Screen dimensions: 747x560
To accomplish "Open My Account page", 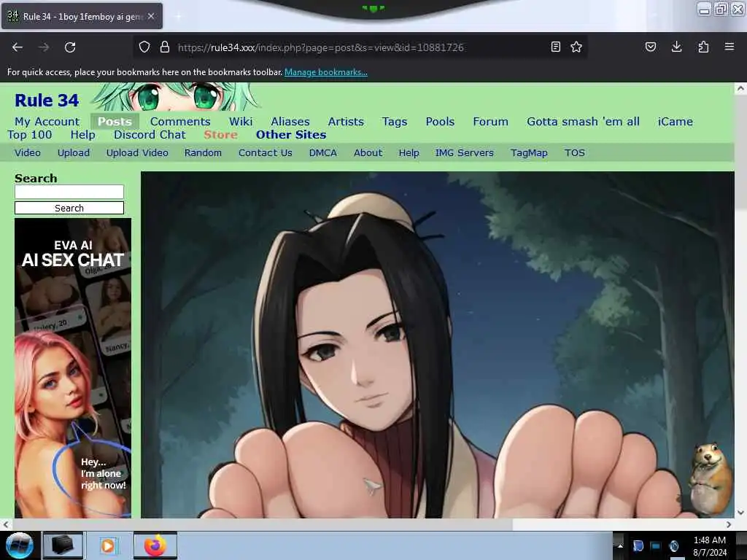I will (47, 122).
